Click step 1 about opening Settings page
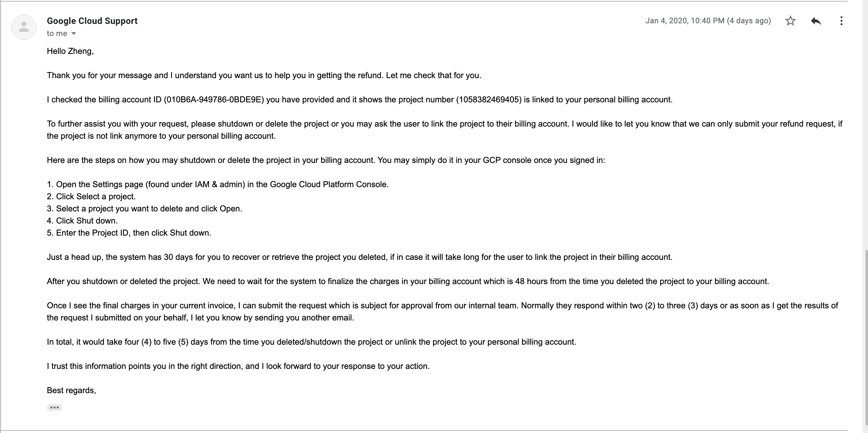Viewport: 868px width, 433px height. (x=218, y=185)
